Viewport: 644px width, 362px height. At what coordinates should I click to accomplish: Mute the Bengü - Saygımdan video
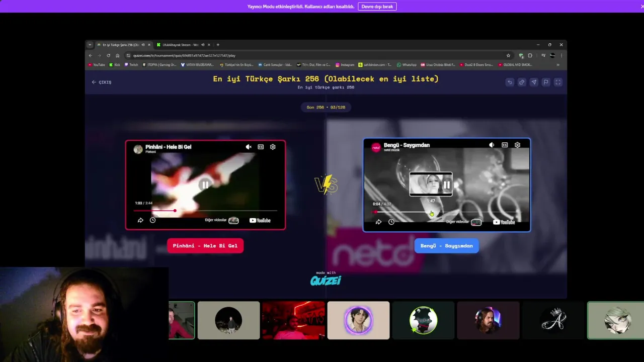(x=492, y=145)
